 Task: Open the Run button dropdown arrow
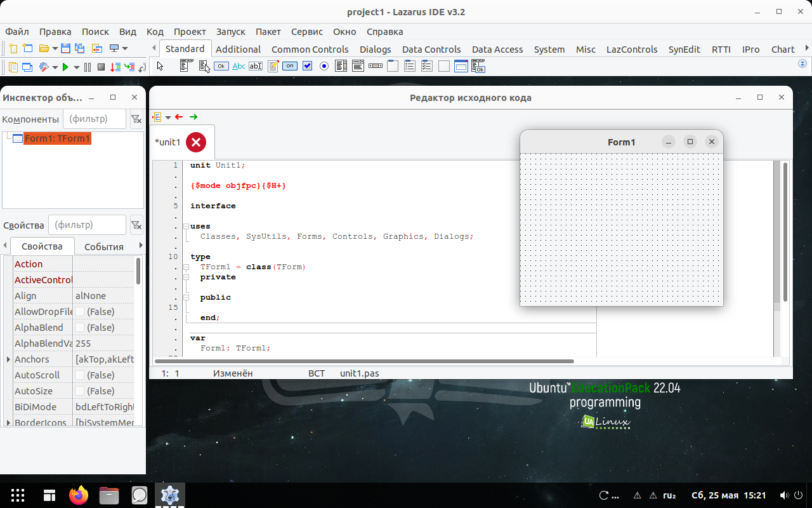point(77,67)
